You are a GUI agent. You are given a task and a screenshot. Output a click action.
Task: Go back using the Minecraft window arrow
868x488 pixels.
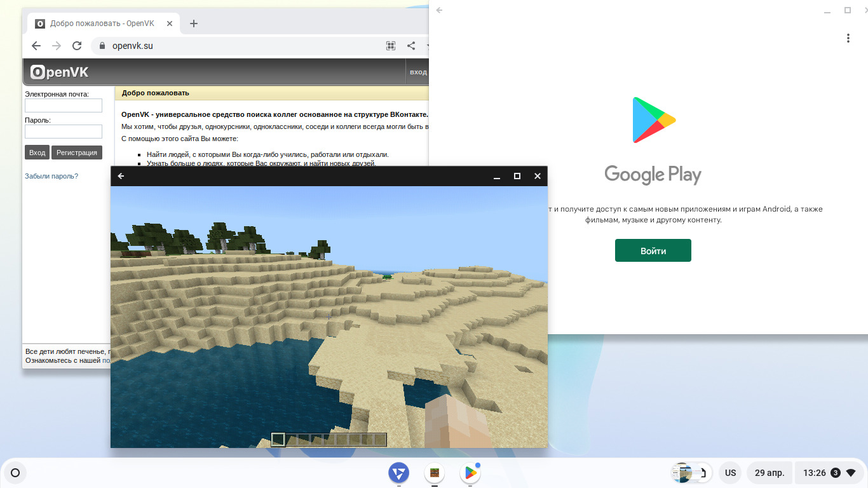pyautogui.click(x=121, y=176)
